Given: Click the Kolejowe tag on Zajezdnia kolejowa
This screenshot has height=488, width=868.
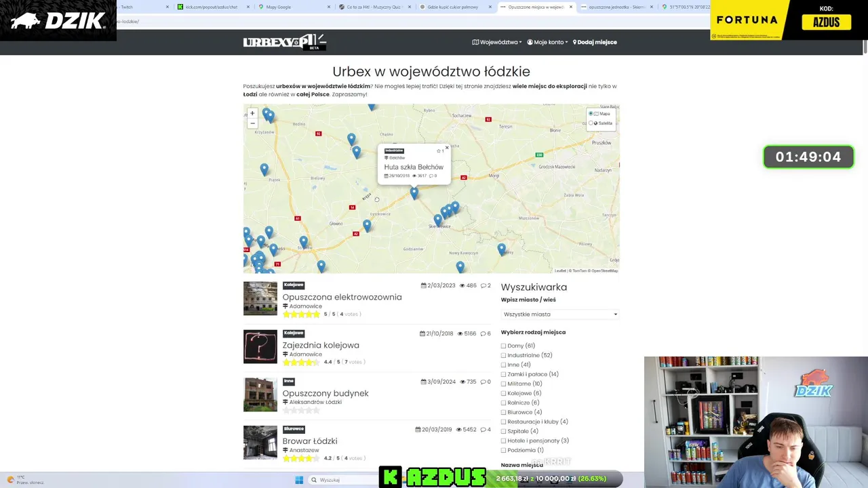Looking at the screenshot, I should (x=294, y=333).
